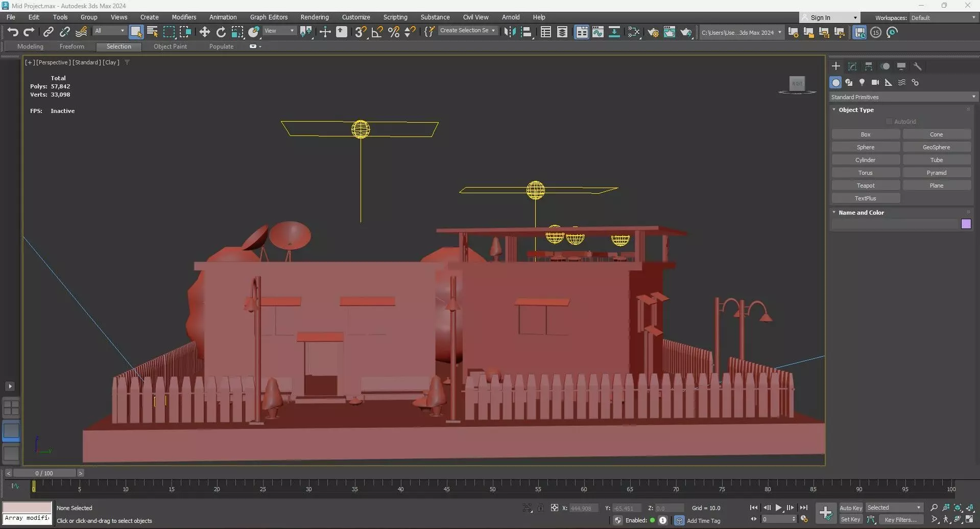This screenshot has height=529, width=980.
Task: Click the Pyramid primitive button
Action: (937, 173)
